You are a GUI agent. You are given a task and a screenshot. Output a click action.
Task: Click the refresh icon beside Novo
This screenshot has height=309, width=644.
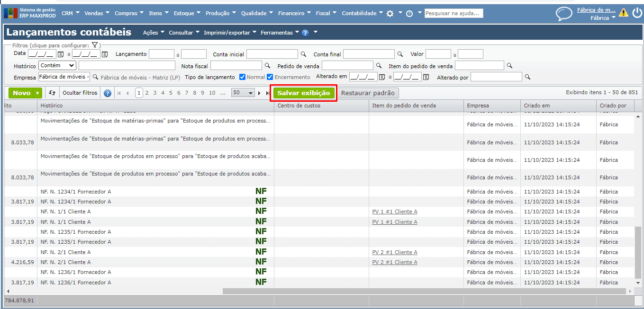pyautogui.click(x=52, y=93)
